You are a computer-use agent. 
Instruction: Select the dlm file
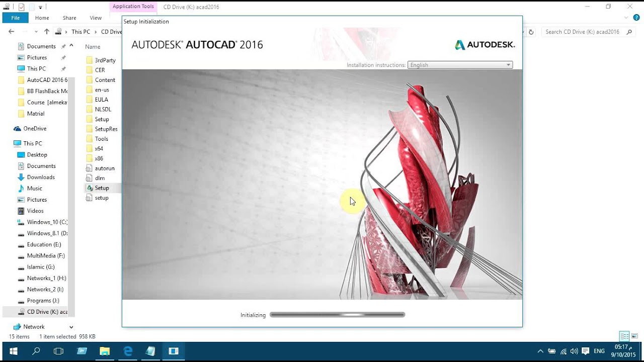coord(96,178)
